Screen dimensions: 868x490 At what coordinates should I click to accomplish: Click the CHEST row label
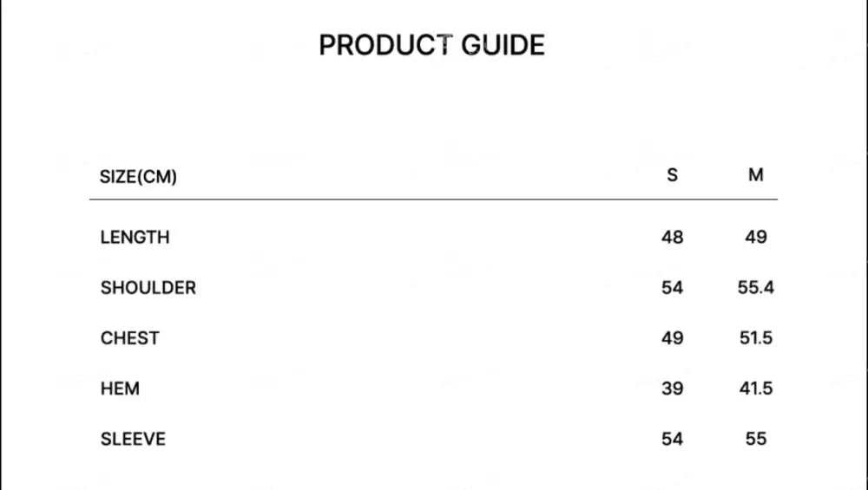[130, 338]
